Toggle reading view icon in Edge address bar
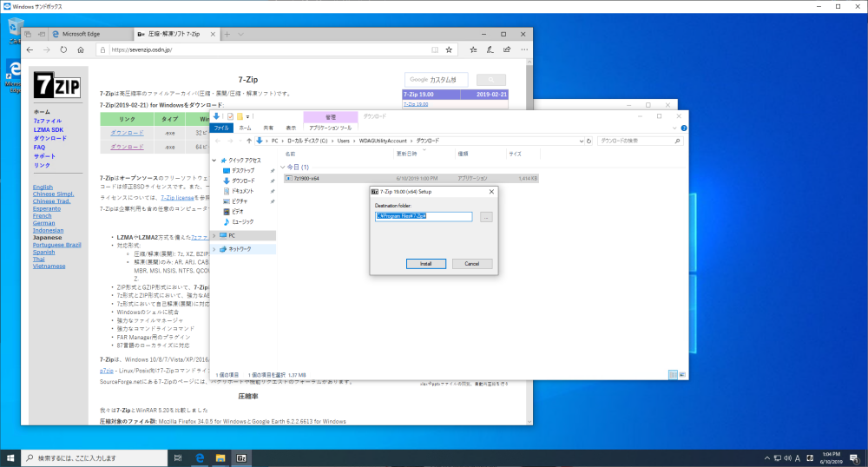The height and width of the screenshot is (467, 868). point(435,49)
